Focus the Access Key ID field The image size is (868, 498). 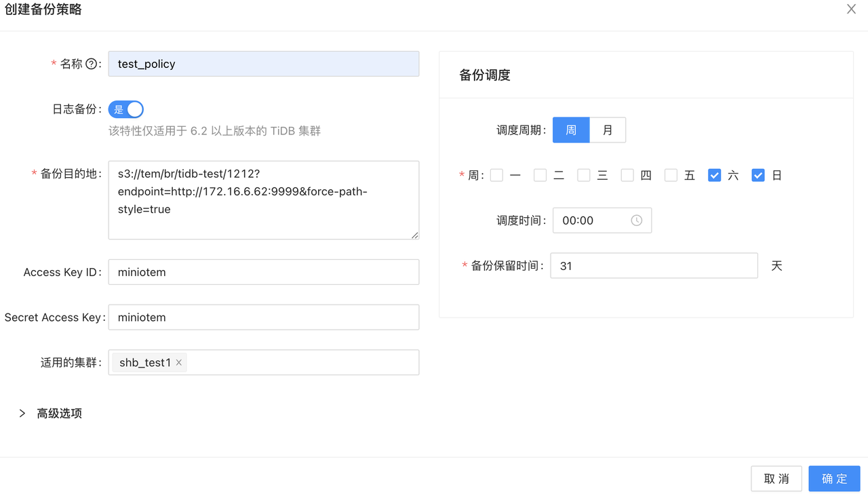(x=264, y=272)
